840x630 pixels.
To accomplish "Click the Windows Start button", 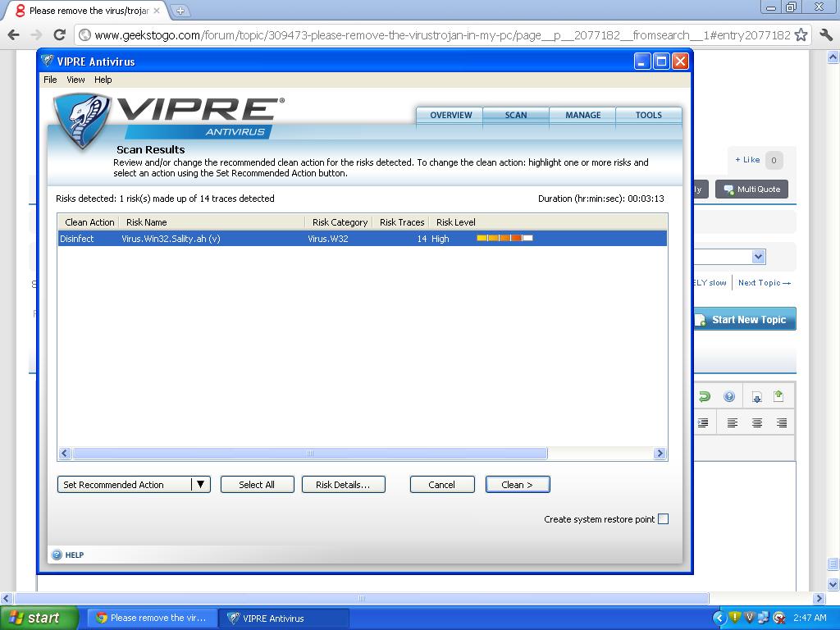I will pyautogui.click(x=39, y=618).
